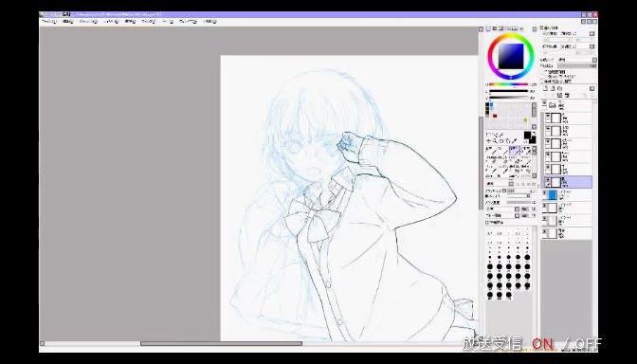Select the move layer tool
The image size is (637, 364).
tap(488, 140)
